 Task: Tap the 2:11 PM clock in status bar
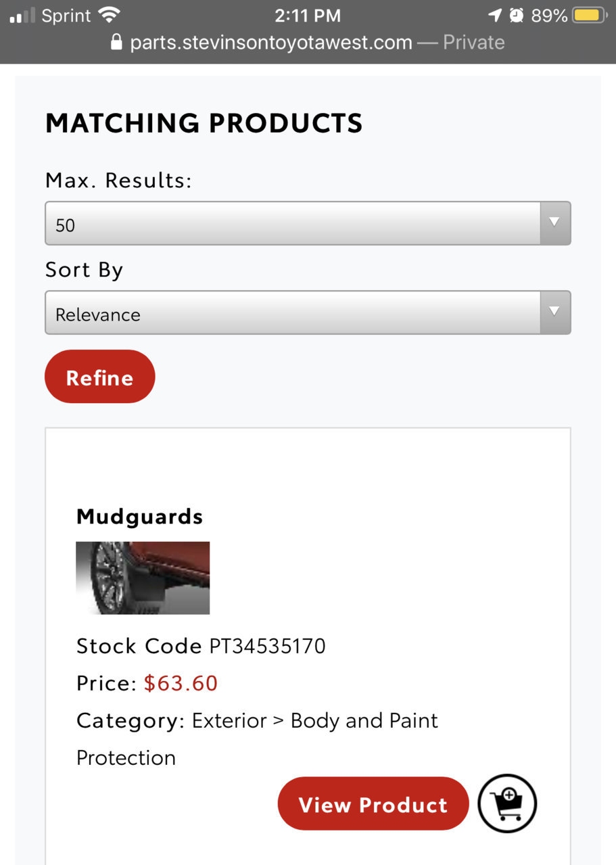pos(308,15)
